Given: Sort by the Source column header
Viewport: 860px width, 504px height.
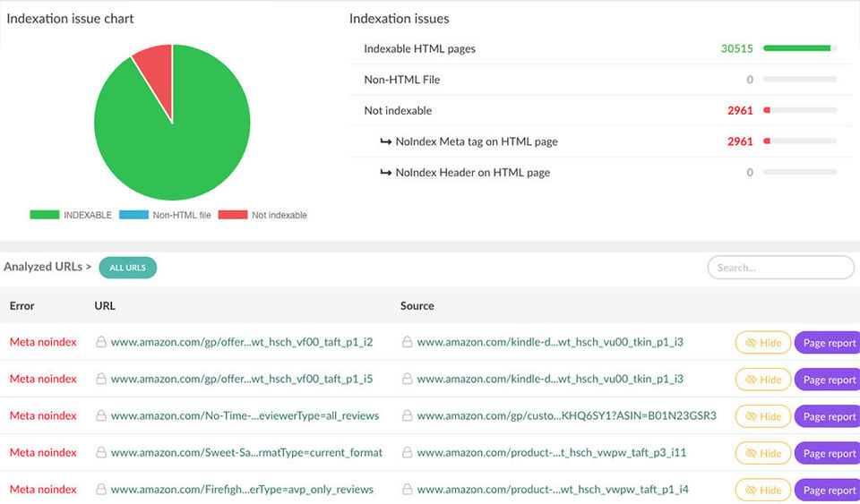Looking at the screenshot, I should pos(417,306).
